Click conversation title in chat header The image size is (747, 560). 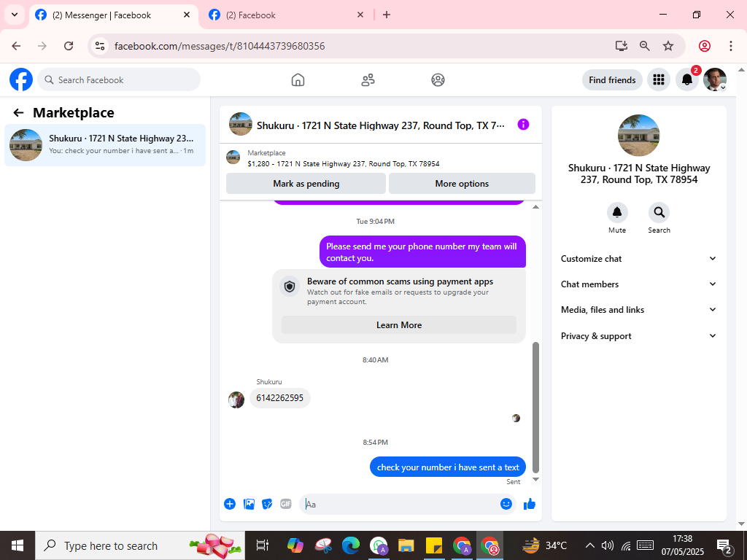pyautogui.click(x=380, y=125)
